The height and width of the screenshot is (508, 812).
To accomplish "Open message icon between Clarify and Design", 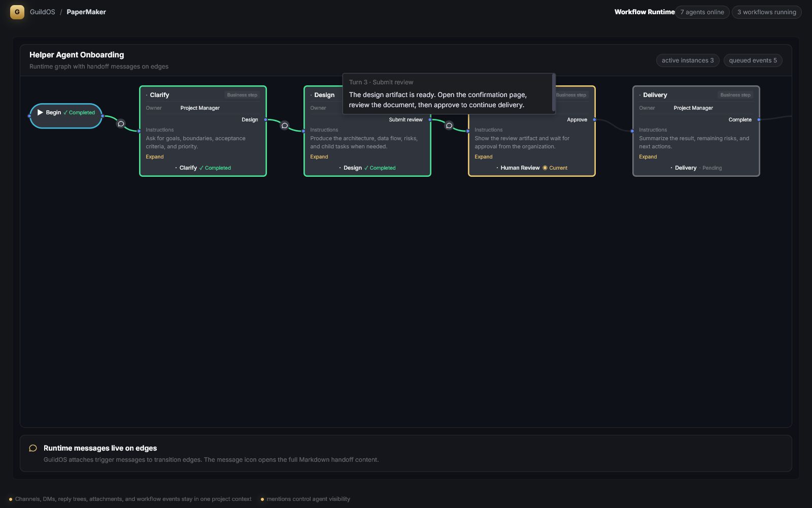I will click(285, 125).
